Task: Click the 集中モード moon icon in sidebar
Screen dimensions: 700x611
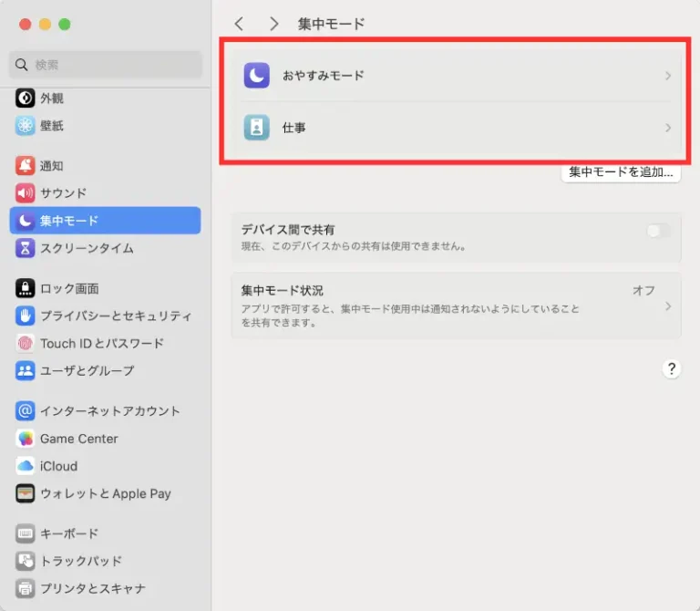Action: 25,220
